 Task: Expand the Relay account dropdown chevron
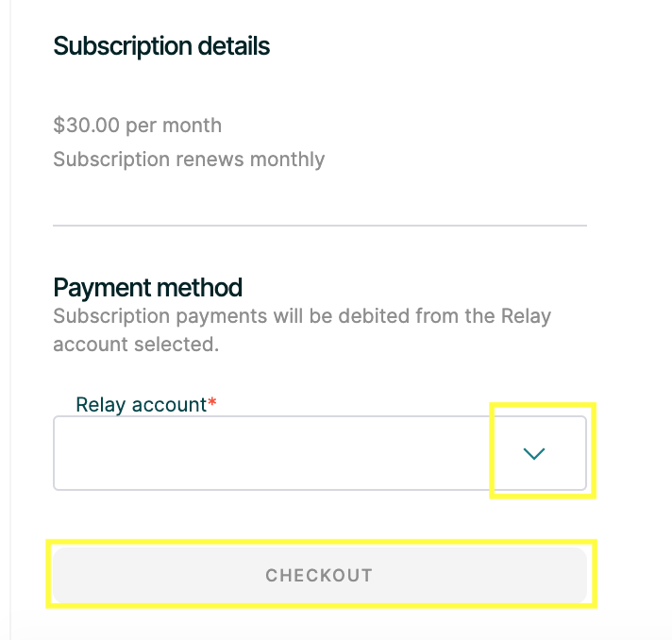(534, 454)
